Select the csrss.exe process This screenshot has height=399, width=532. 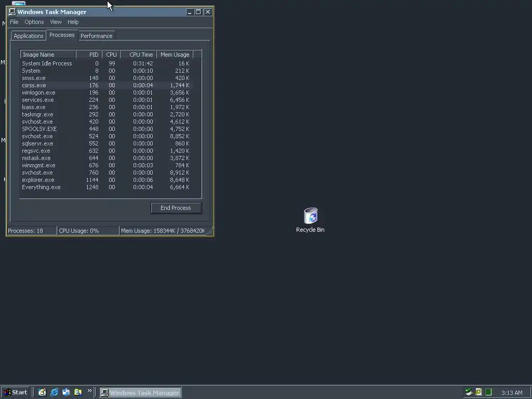point(106,86)
